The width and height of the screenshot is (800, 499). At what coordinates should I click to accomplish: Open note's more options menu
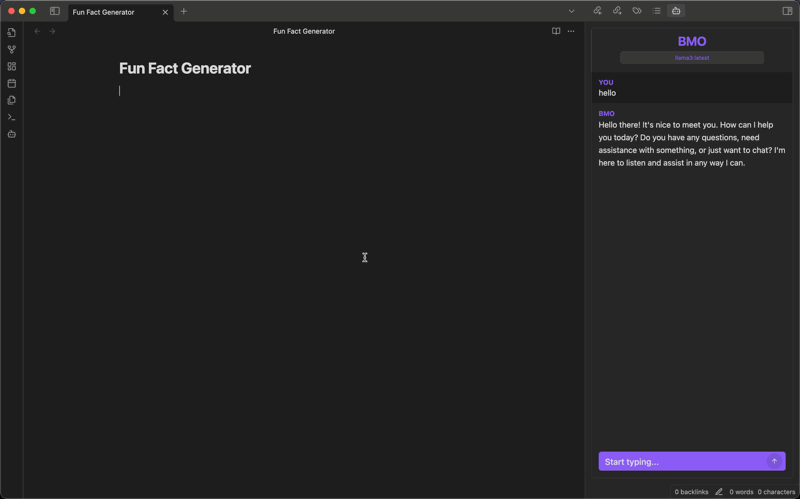point(571,31)
